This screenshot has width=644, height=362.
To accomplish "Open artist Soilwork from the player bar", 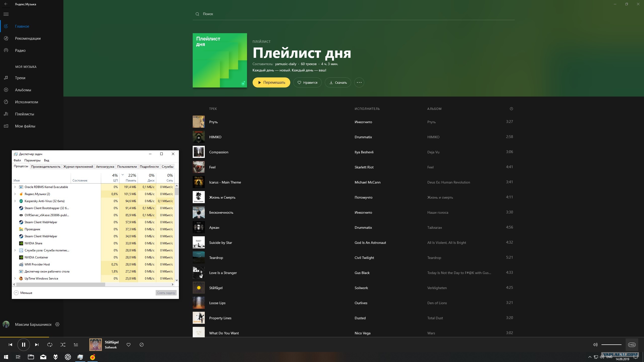I will click(x=111, y=347).
